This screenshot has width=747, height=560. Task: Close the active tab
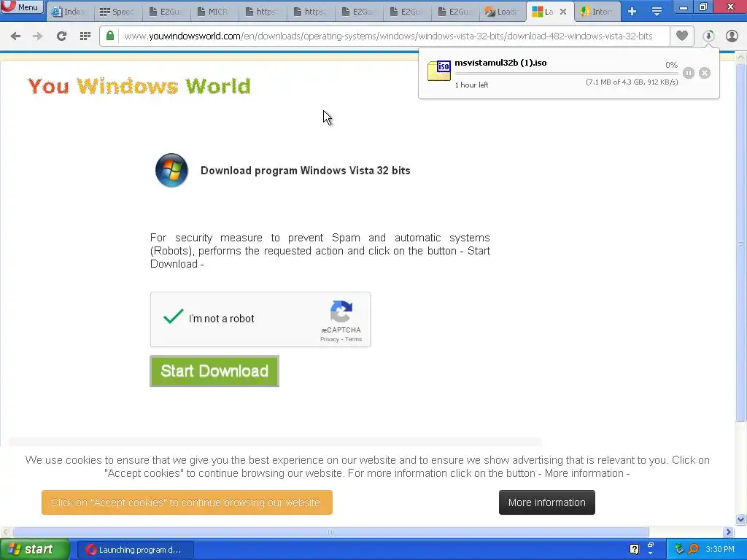click(x=563, y=12)
